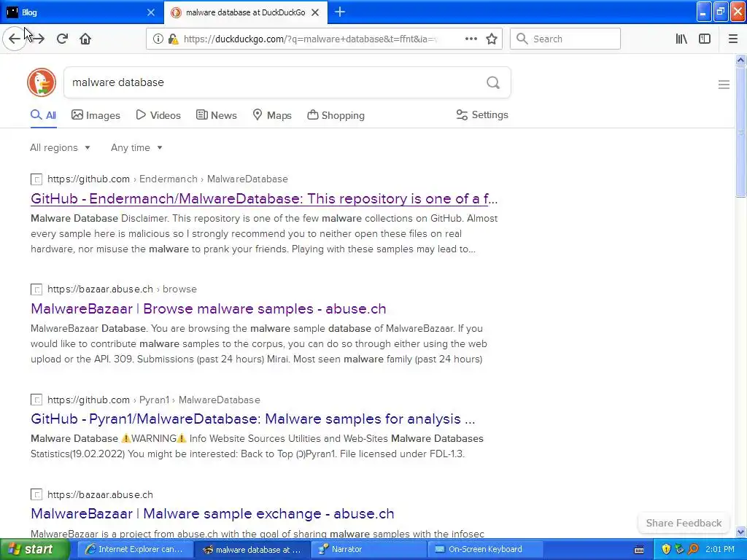This screenshot has width=747, height=560.
Task: Click the Share Feedback button
Action: pyautogui.click(x=684, y=523)
